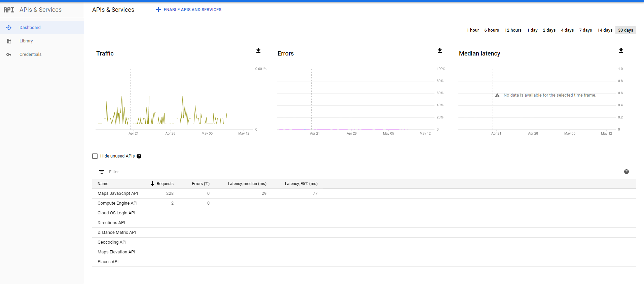Open the Credentials page
The height and width of the screenshot is (284, 644).
42,55
